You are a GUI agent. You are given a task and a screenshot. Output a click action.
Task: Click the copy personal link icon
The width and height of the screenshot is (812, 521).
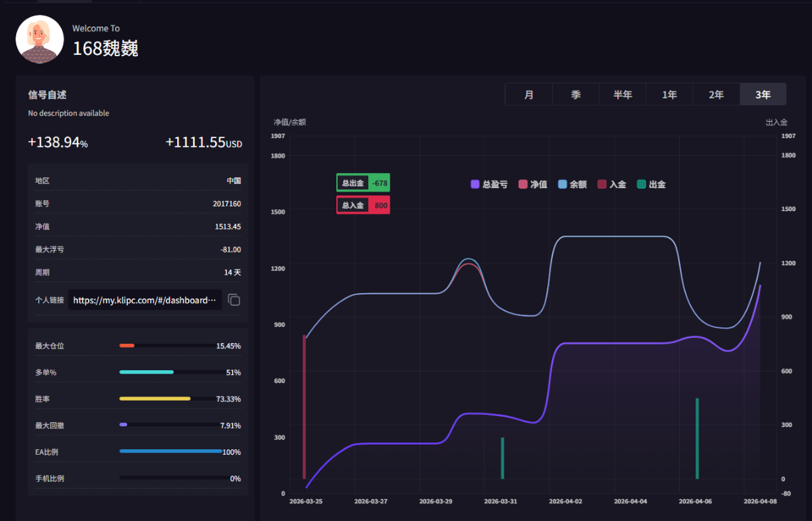pos(233,300)
